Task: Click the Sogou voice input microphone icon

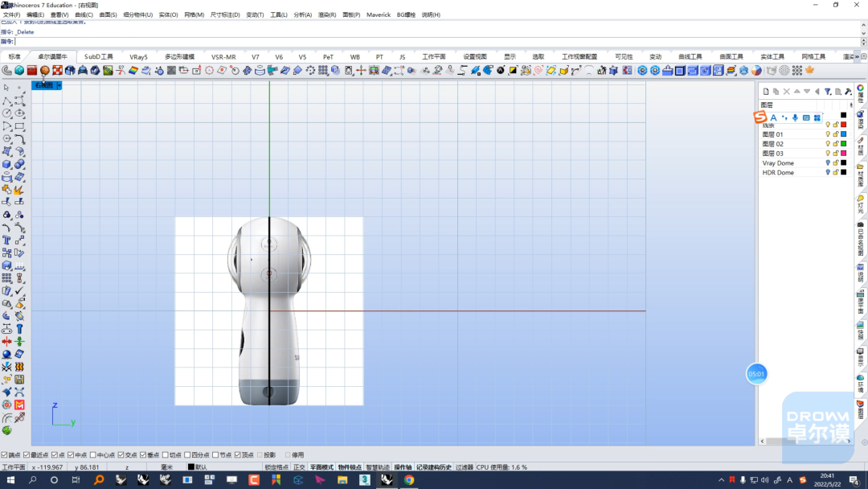Action: [x=795, y=117]
